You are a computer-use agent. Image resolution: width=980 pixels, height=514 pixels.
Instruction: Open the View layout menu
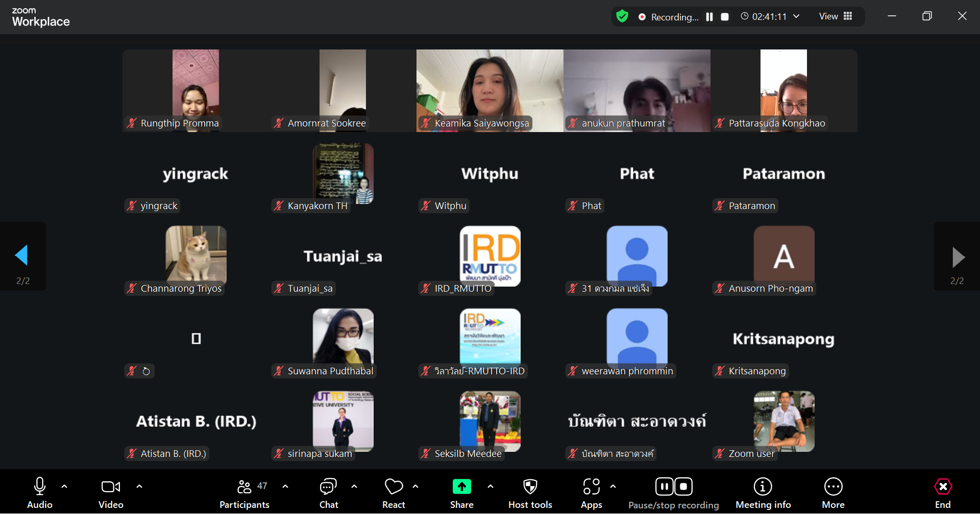pyautogui.click(x=836, y=16)
